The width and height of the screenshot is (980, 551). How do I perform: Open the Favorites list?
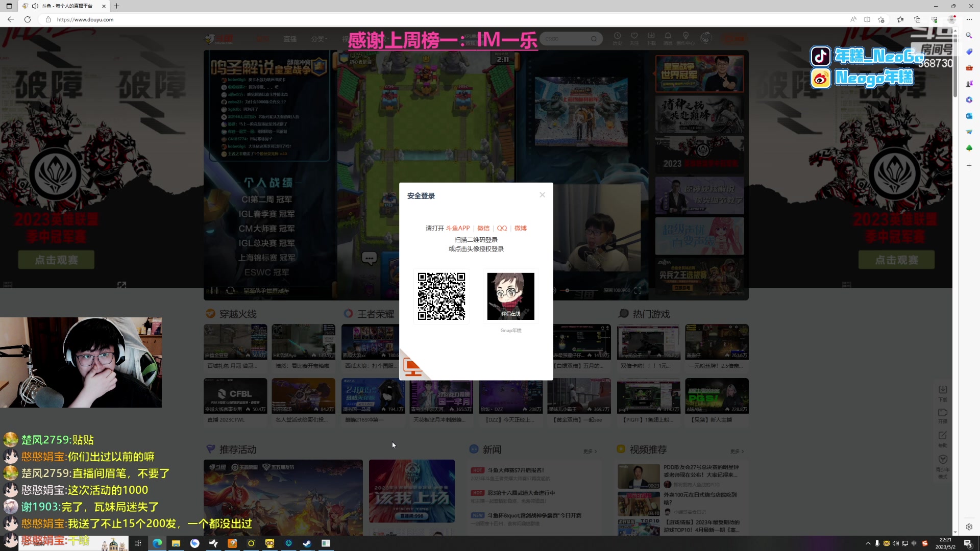pos(900,19)
